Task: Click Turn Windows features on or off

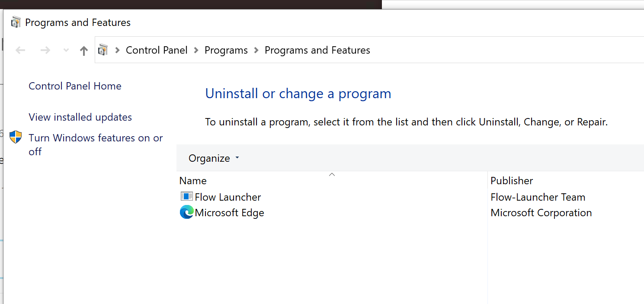Action: tap(96, 145)
